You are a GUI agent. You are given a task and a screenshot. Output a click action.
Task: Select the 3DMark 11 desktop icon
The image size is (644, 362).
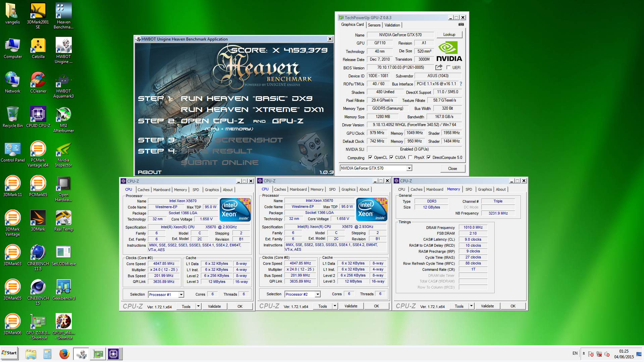pyautogui.click(x=12, y=186)
